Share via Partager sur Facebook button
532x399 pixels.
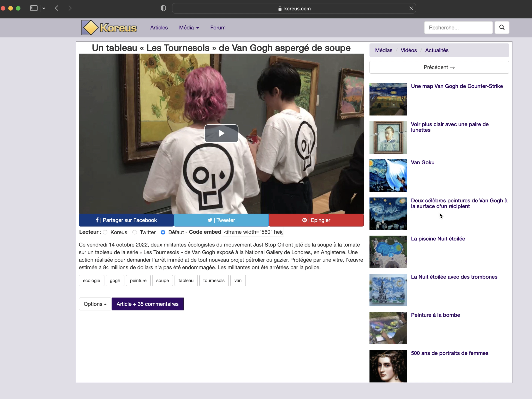(126, 220)
